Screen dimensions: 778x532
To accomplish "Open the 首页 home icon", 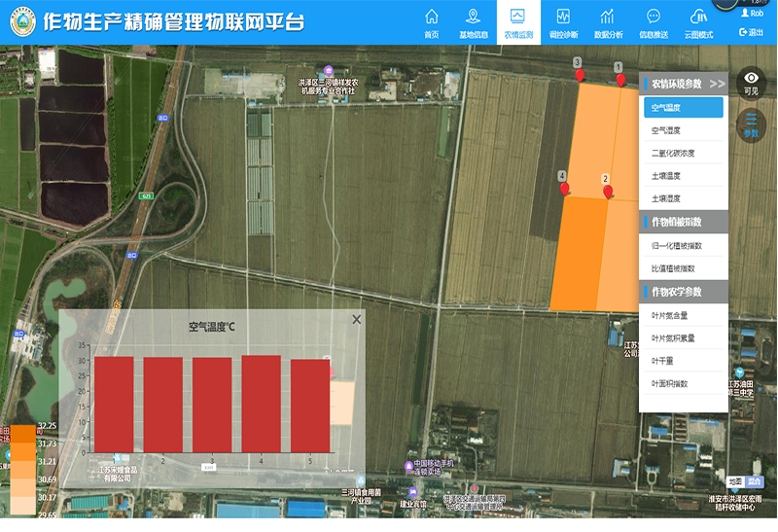I will tap(432, 22).
